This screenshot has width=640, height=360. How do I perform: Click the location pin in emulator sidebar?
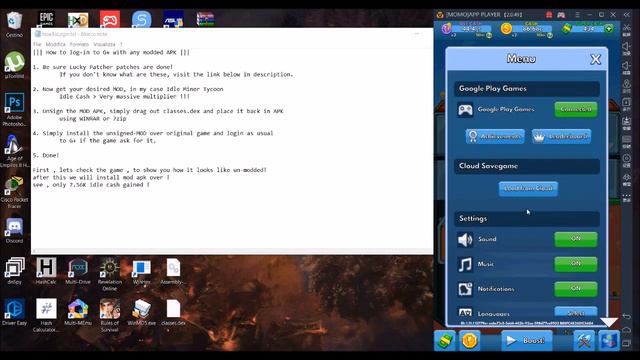pyautogui.click(x=627, y=84)
